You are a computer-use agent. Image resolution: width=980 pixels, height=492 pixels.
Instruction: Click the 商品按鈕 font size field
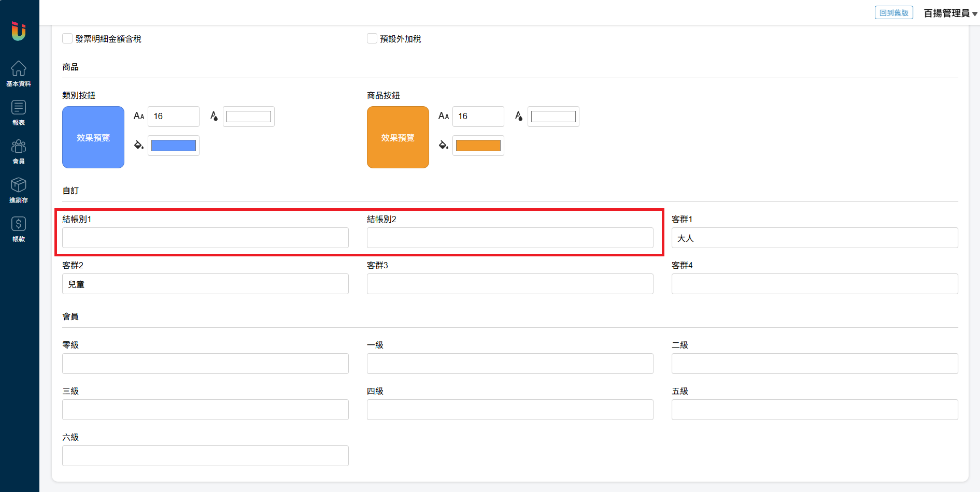click(478, 117)
